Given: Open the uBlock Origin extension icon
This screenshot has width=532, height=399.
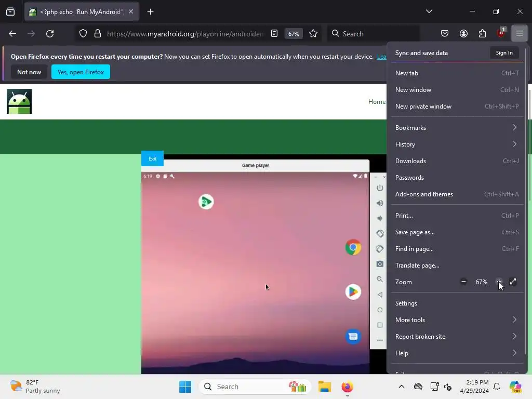Looking at the screenshot, I should click(501, 33).
